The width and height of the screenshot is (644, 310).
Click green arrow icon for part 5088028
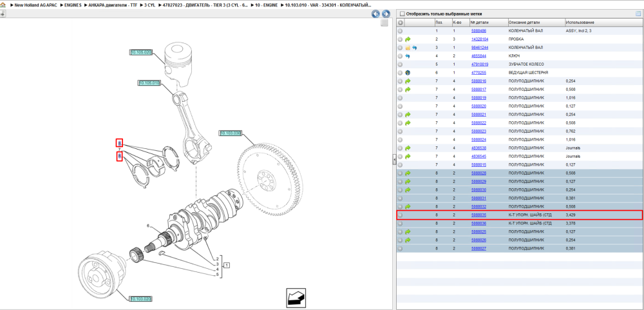pos(408,173)
